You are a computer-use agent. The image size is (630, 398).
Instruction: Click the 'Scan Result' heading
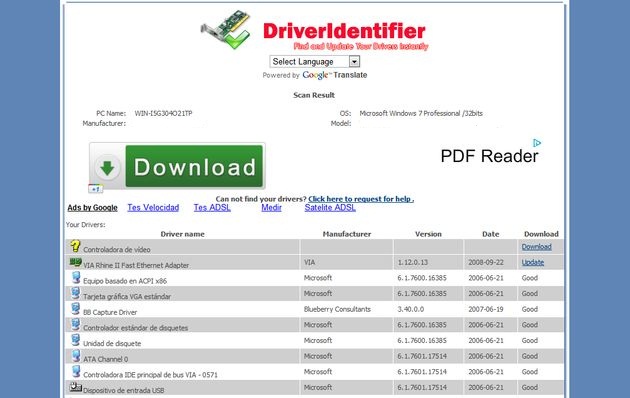pos(314,95)
